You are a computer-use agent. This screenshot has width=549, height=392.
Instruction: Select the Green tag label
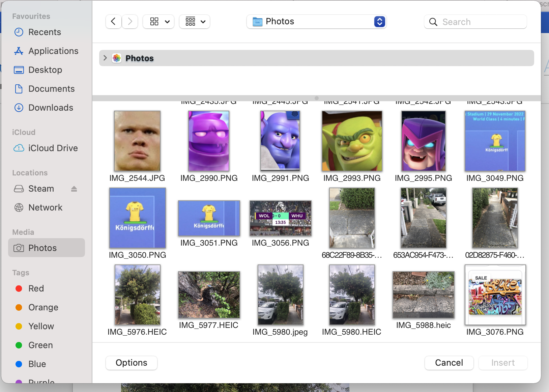(x=41, y=345)
